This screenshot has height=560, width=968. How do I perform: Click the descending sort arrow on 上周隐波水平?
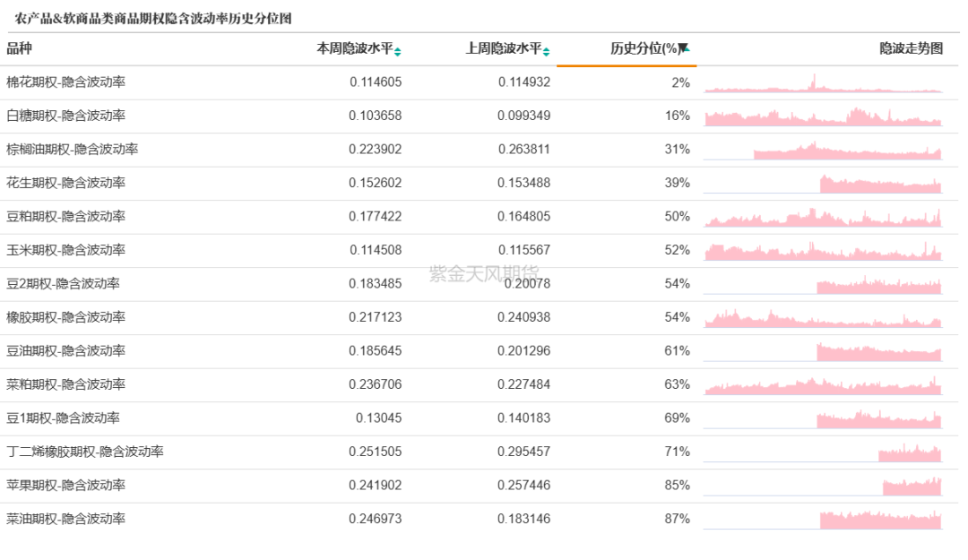point(546,54)
